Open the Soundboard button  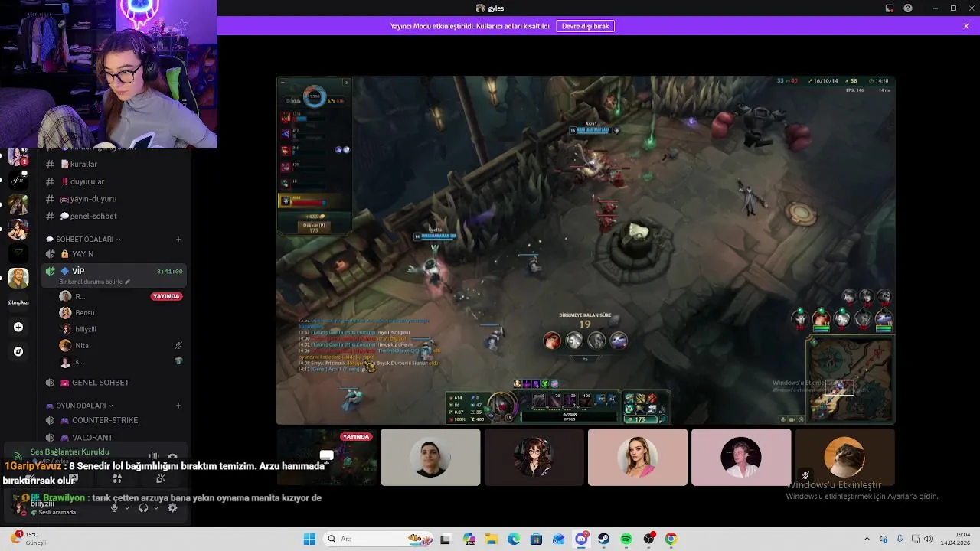161,479
